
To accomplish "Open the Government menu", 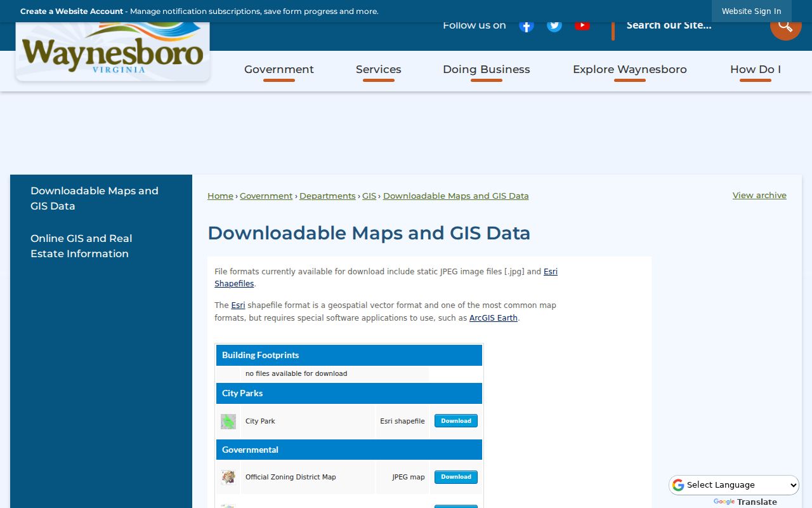I will point(279,70).
